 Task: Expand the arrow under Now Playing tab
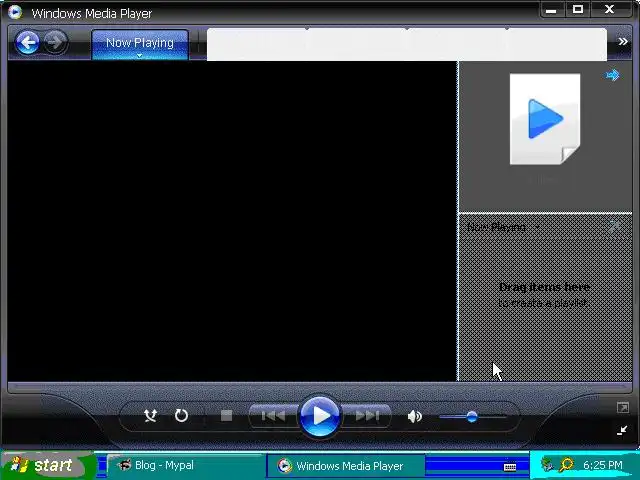tap(140, 56)
